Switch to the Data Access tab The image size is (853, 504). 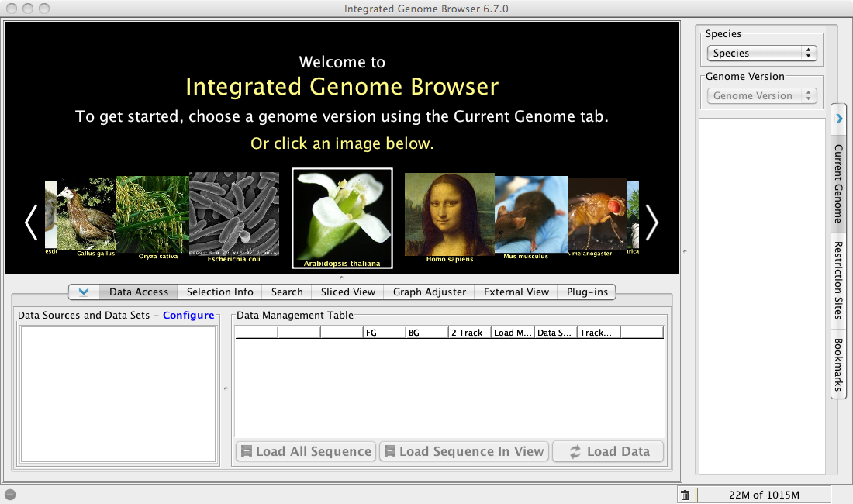[139, 292]
